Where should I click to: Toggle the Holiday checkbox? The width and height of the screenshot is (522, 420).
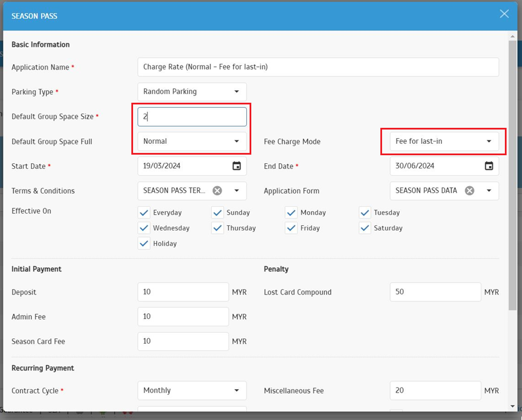click(x=144, y=244)
